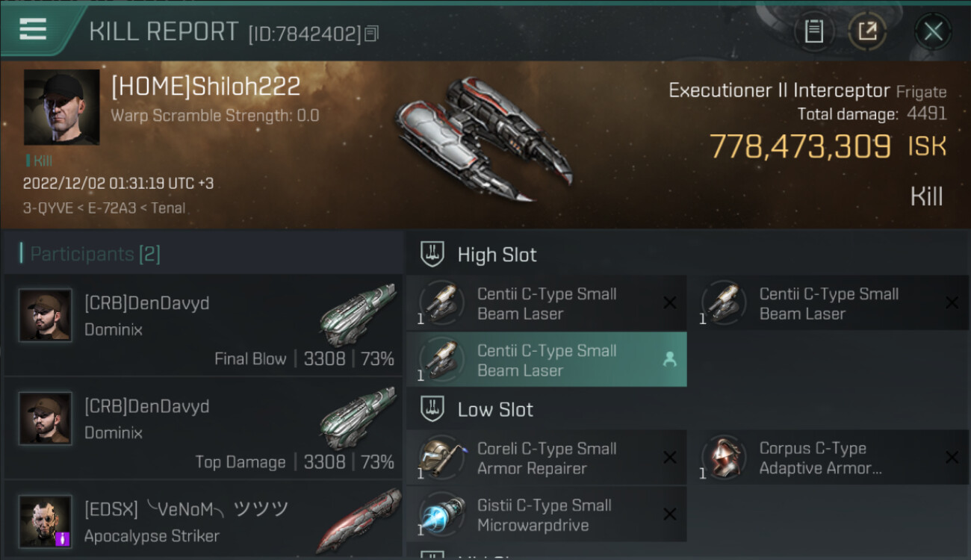Select DenDavyd Top Damage participant row
The width and height of the screenshot is (971, 560).
point(203,428)
